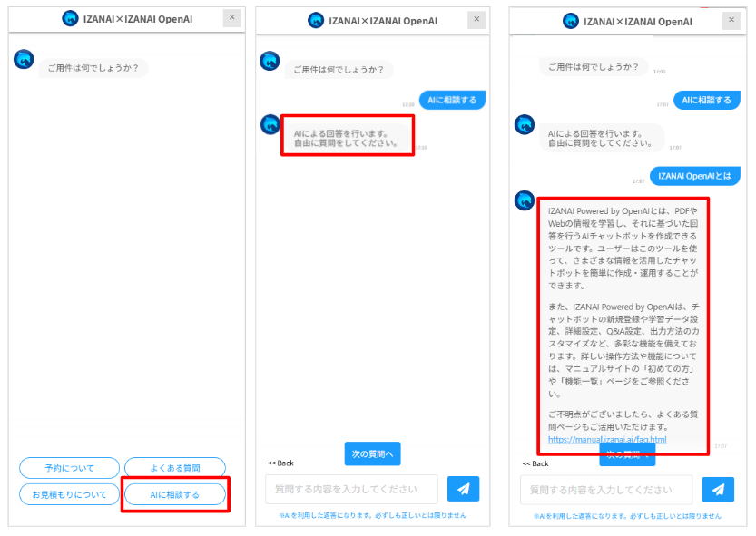Click the bot avatar beside ご用件は何でしょうか in the left panel
The image size is (756, 536).
[24, 60]
